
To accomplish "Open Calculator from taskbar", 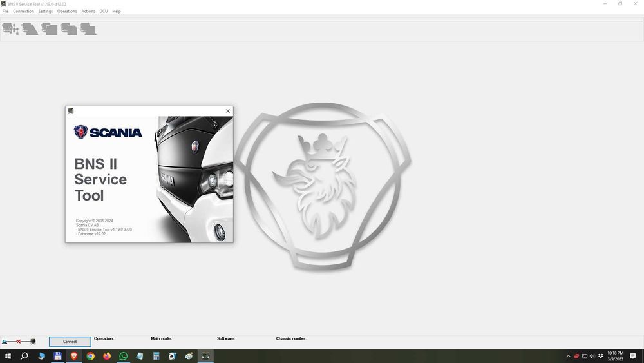I will coord(156,356).
